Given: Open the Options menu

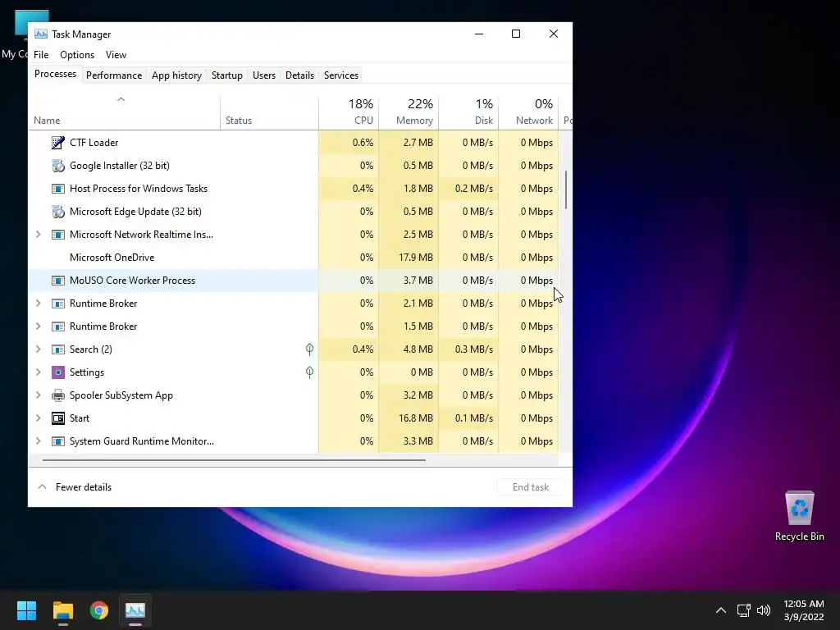Looking at the screenshot, I should 77,55.
